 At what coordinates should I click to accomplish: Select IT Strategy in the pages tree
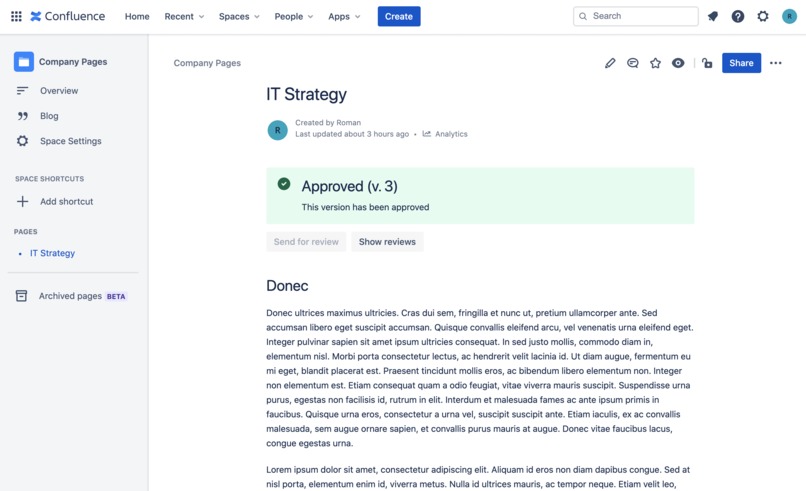point(52,253)
